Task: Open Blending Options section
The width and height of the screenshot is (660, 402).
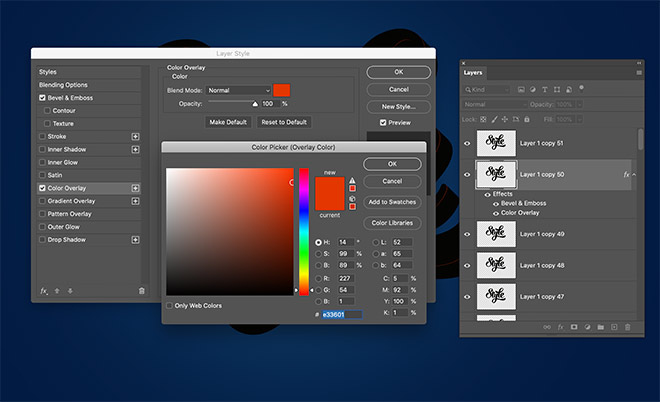Action: click(63, 85)
